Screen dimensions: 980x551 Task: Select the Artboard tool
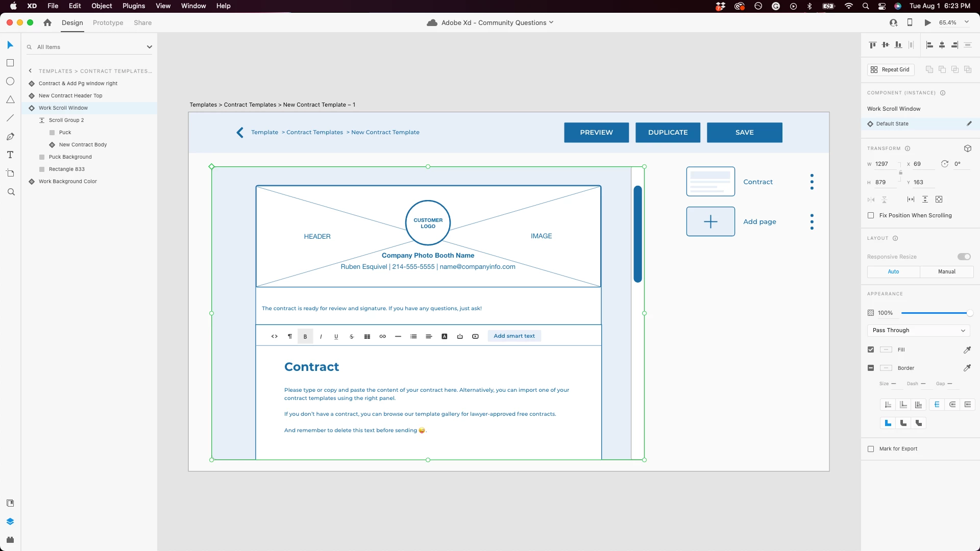point(10,173)
